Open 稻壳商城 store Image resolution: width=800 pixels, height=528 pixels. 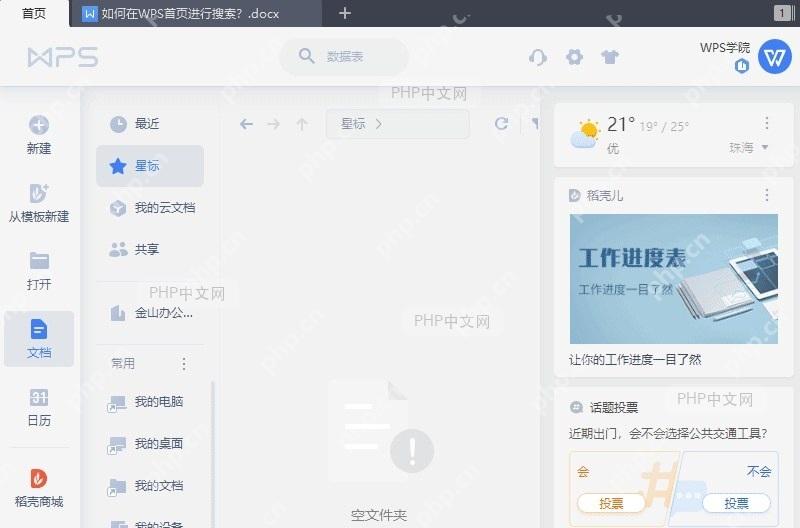coord(39,488)
